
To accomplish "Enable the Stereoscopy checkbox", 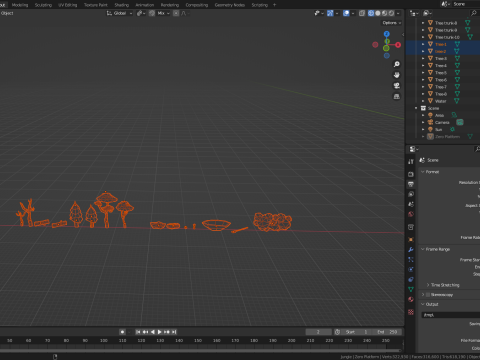I will (428, 295).
